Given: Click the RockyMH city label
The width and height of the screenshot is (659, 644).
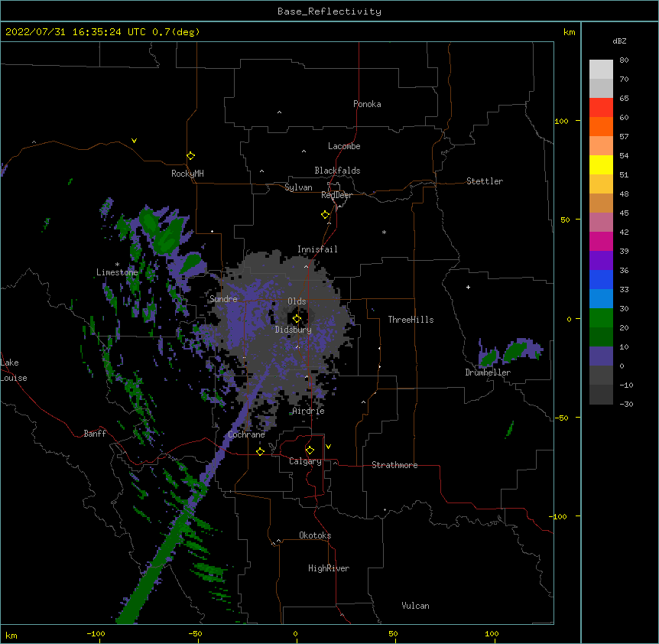Looking at the screenshot, I should click(x=187, y=174).
